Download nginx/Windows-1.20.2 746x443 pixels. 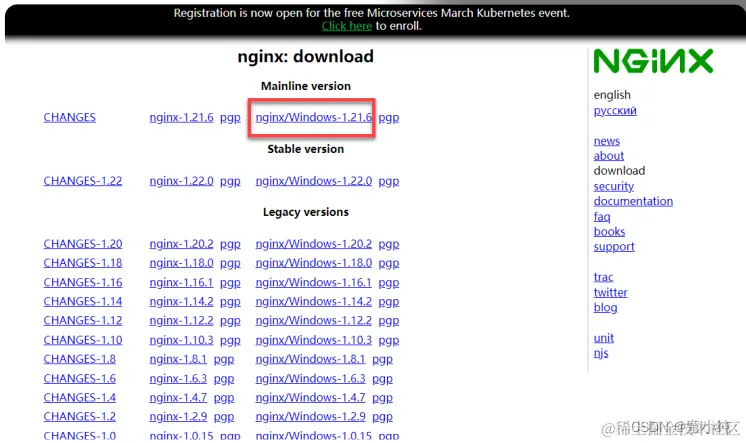tap(314, 244)
